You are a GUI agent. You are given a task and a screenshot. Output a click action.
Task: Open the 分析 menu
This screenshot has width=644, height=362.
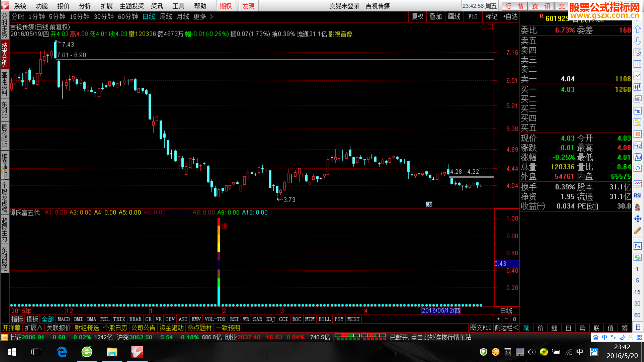[x=85, y=6]
